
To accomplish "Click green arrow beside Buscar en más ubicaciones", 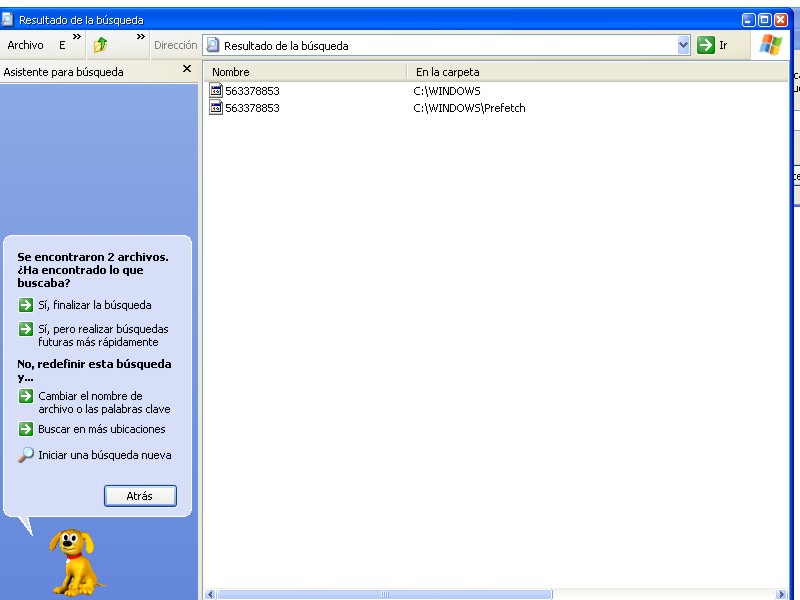I will tap(26, 429).
